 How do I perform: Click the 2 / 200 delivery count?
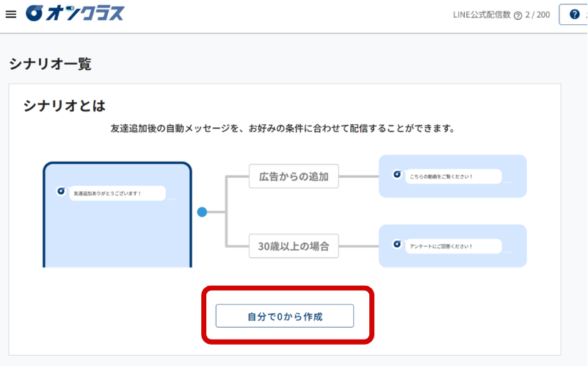pyautogui.click(x=537, y=15)
